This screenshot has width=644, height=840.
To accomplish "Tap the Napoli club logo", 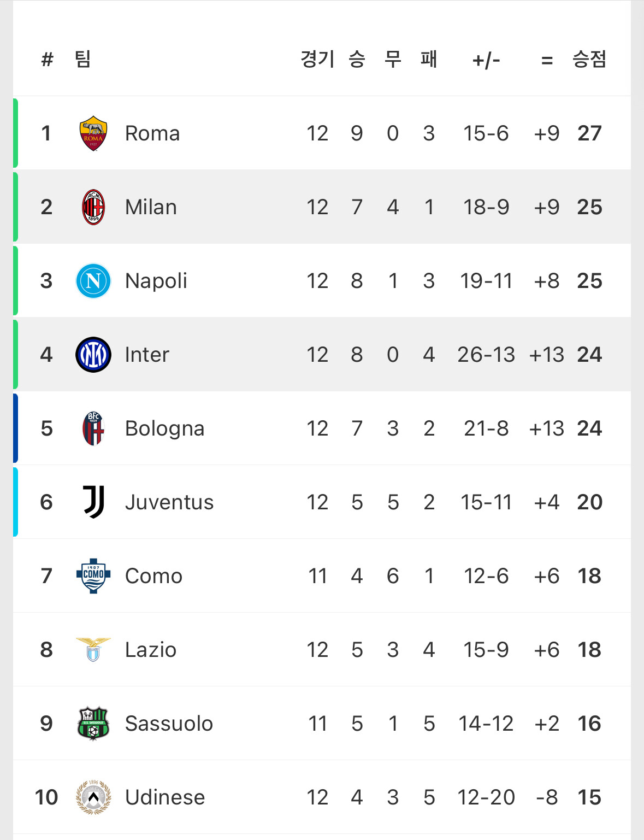I will pos(93,281).
